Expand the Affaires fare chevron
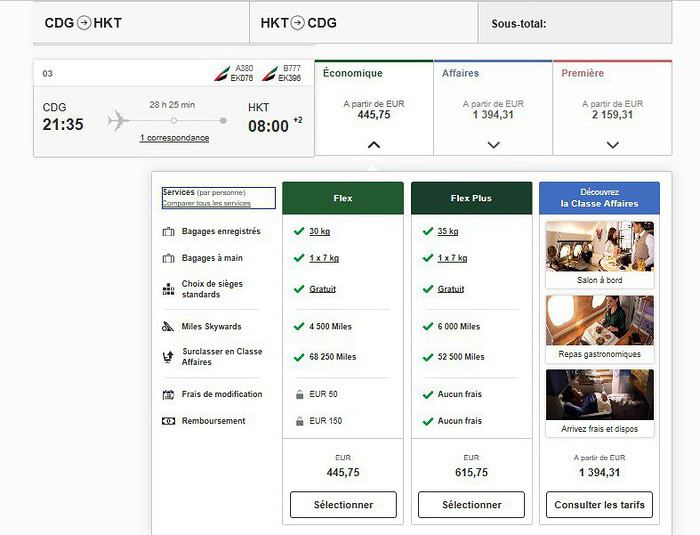Image resolution: width=700 pixels, height=535 pixels. 493,145
